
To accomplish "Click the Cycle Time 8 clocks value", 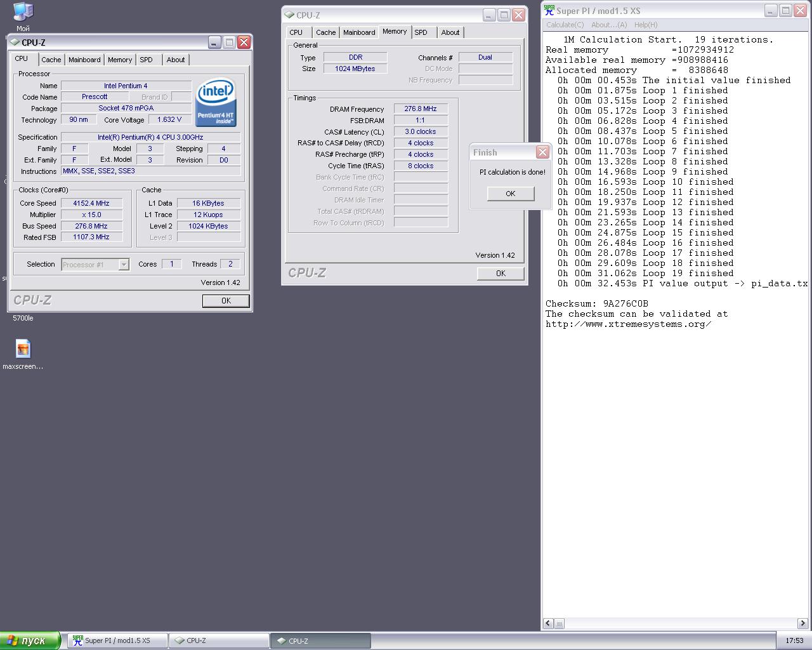I will coord(421,166).
